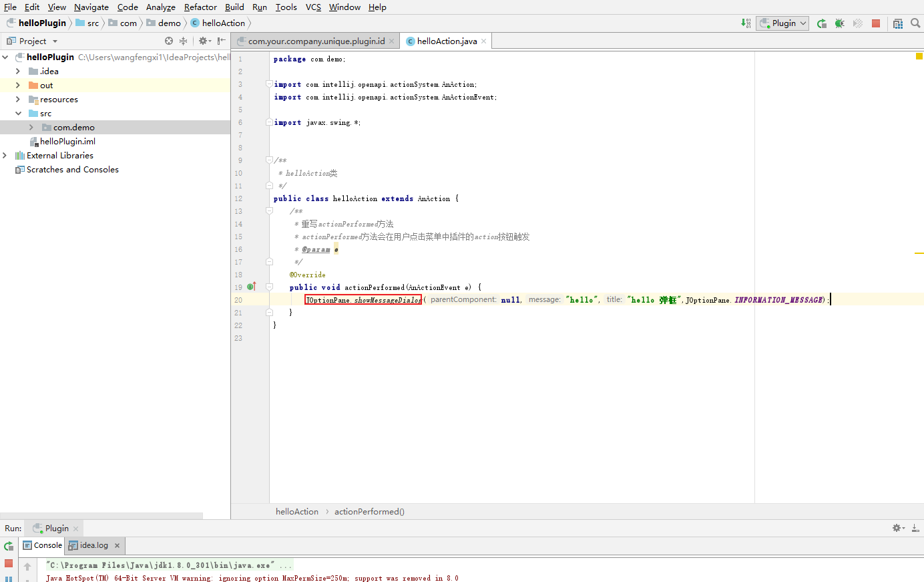Rerun the Plugin configuration from main toolbar
The height and width of the screenshot is (582, 924).
[822, 23]
